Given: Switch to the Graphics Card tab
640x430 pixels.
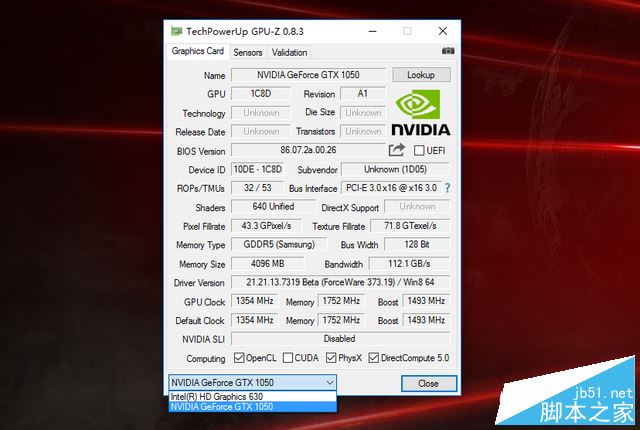Looking at the screenshot, I should [x=198, y=51].
